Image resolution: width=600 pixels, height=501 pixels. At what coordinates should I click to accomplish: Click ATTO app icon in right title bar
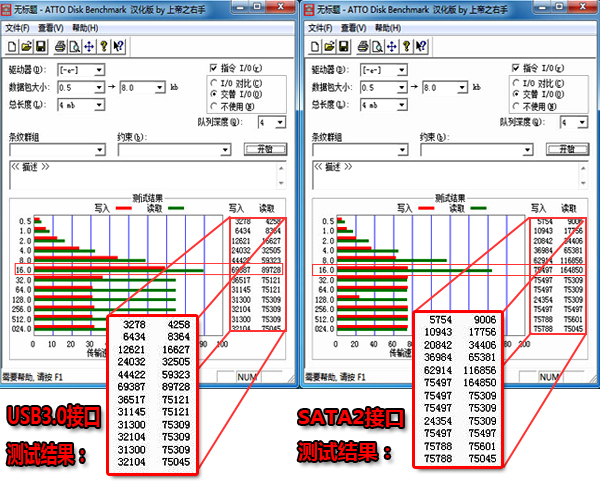(309, 9)
